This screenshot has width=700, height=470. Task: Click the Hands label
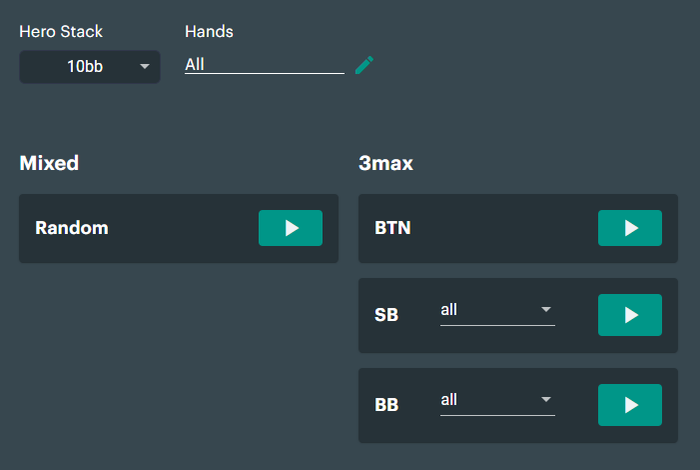click(x=209, y=32)
